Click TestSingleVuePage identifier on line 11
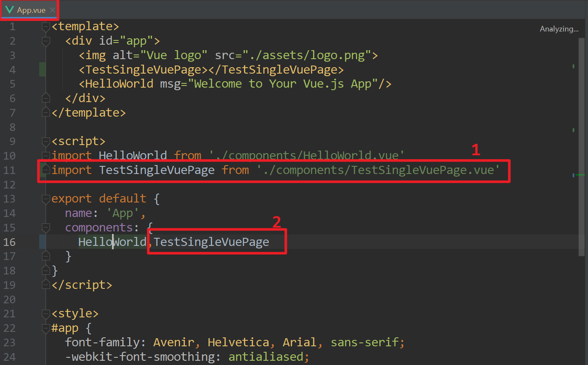 tap(157, 170)
